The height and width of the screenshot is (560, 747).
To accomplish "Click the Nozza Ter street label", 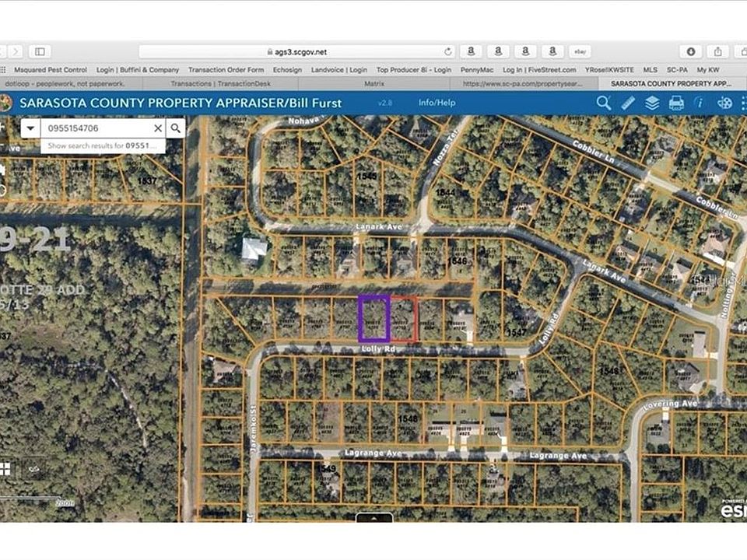I will coord(445,147).
